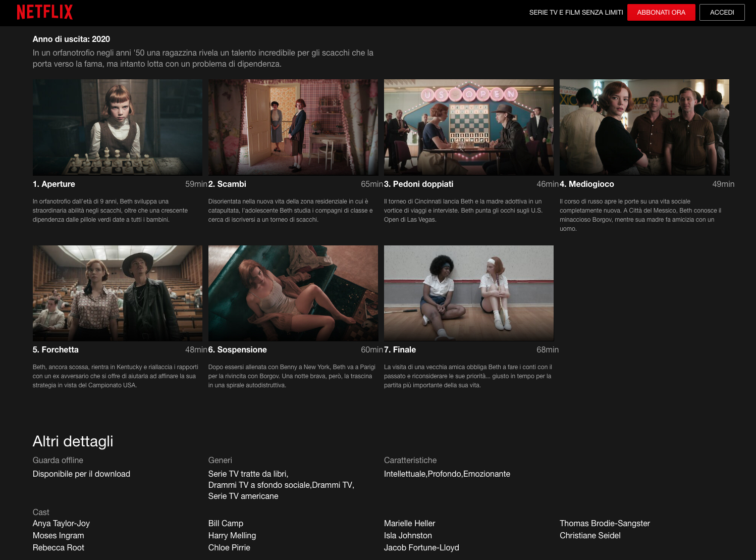756x560 pixels.
Task: Open episode 7 Finale thumbnail
Action: point(469,293)
